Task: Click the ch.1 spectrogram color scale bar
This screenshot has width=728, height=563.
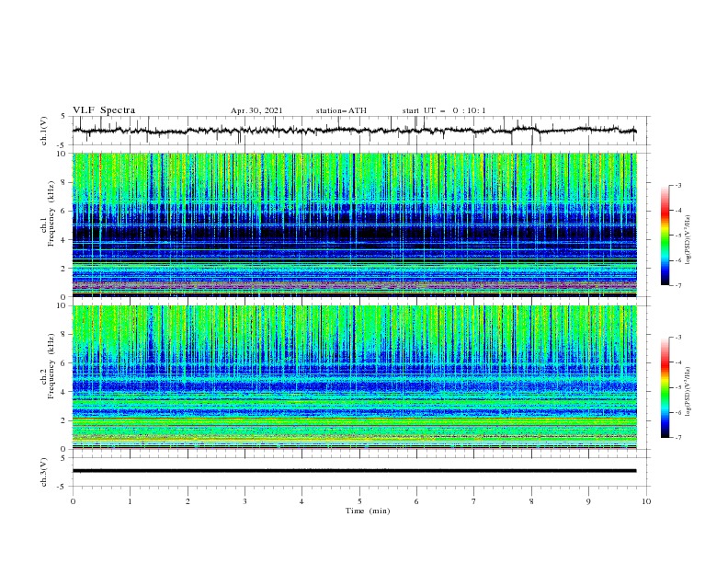Action: (x=665, y=235)
